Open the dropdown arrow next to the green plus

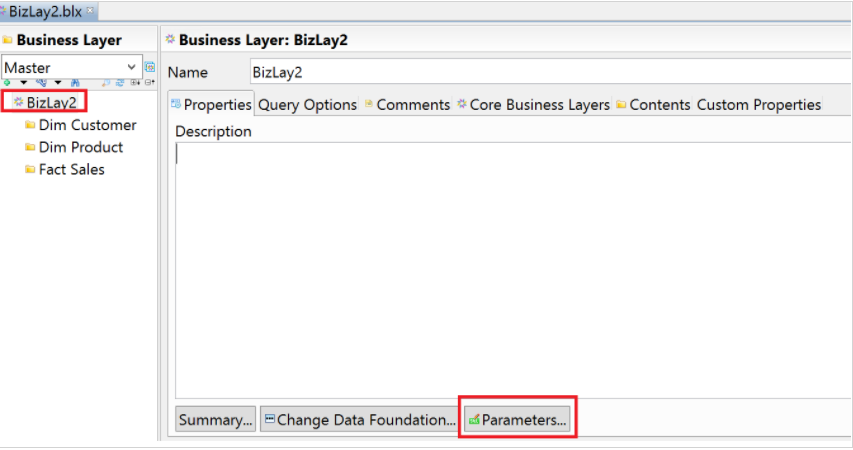coord(23,83)
